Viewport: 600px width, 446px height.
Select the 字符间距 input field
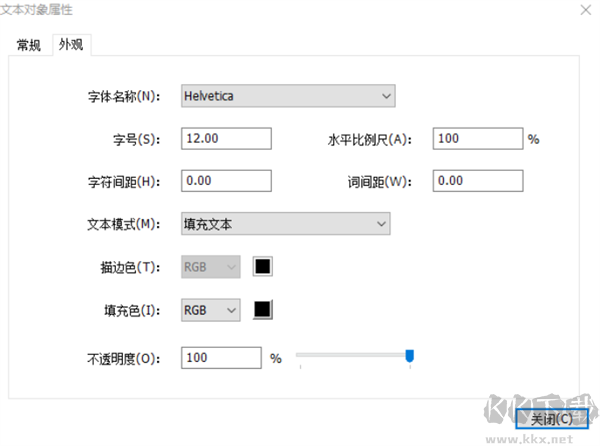click(227, 181)
